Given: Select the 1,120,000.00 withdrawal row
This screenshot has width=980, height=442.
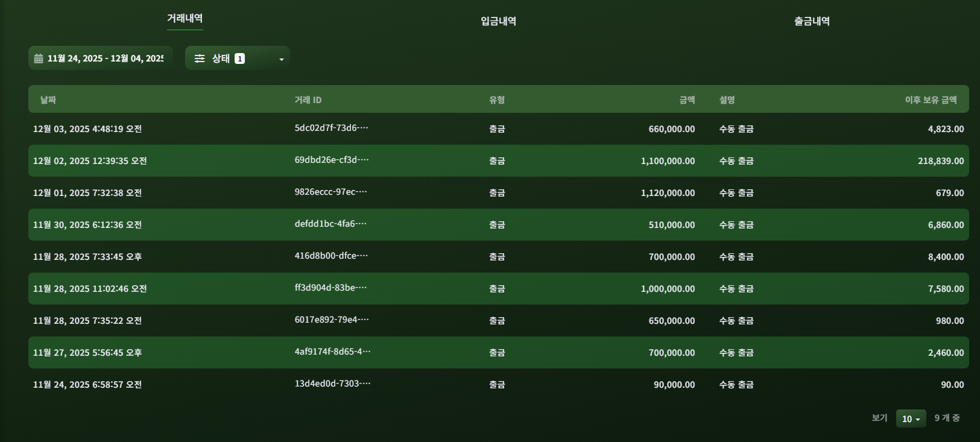Looking at the screenshot, I should (x=499, y=193).
